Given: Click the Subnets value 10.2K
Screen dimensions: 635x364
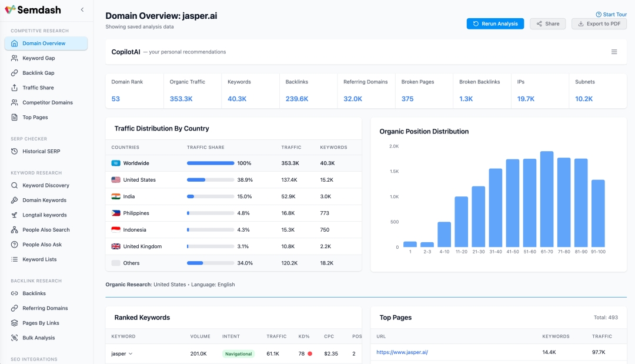Looking at the screenshot, I should click(x=584, y=99).
